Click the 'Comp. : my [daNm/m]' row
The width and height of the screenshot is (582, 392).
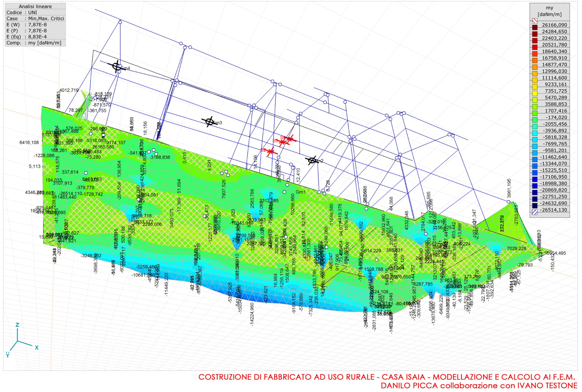point(35,43)
